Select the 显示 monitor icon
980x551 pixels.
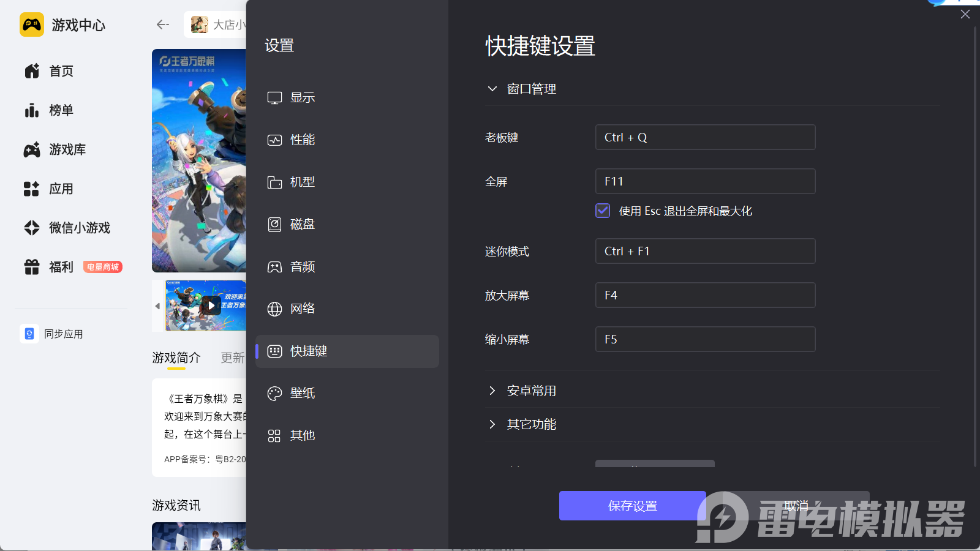click(x=274, y=98)
